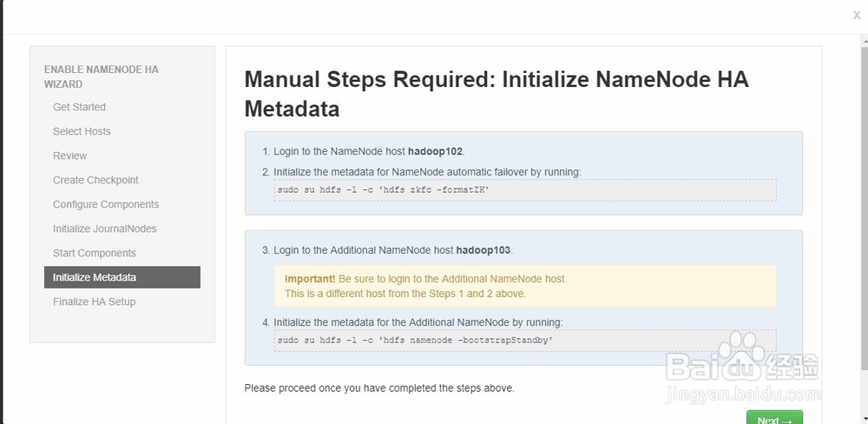
Task: Close the wizard with the X button
Action: point(857,15)
